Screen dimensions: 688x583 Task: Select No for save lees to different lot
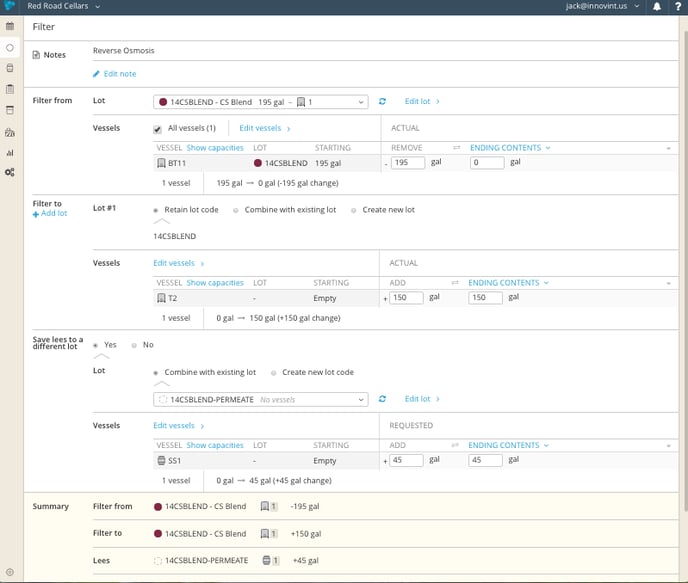pyautogui.click(x=134, y=346)
